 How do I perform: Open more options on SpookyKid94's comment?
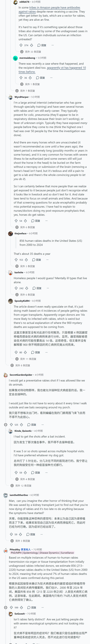click(46, 352)
